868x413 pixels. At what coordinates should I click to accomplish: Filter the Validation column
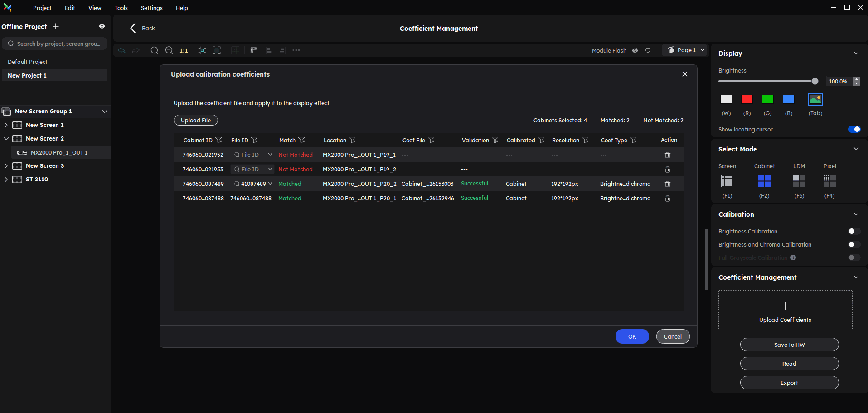(495, 140)
